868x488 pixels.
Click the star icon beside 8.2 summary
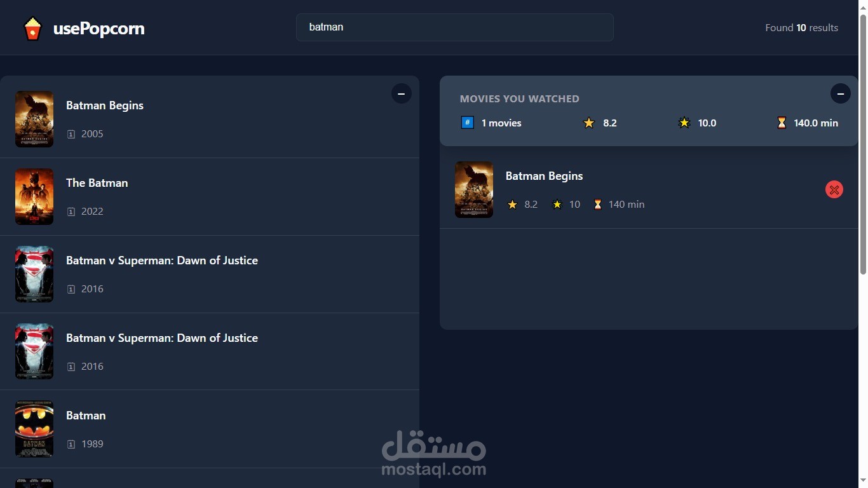pyautogui.click(x=589, y=123)
